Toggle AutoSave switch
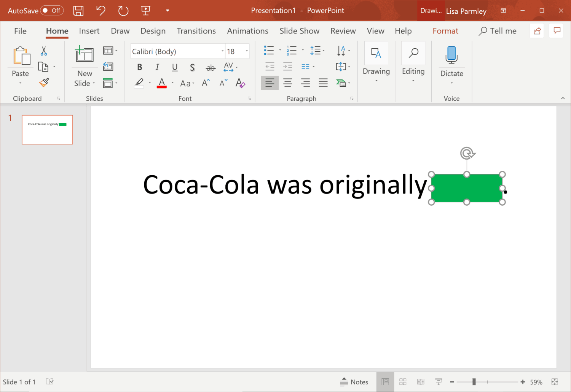The width and height of the screenshot is (571, 392). tap(52, 11)
